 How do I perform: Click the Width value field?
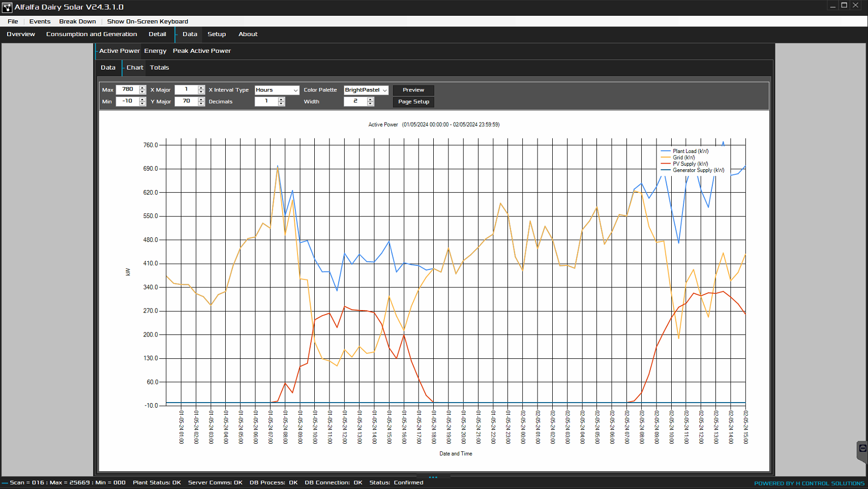355,102
